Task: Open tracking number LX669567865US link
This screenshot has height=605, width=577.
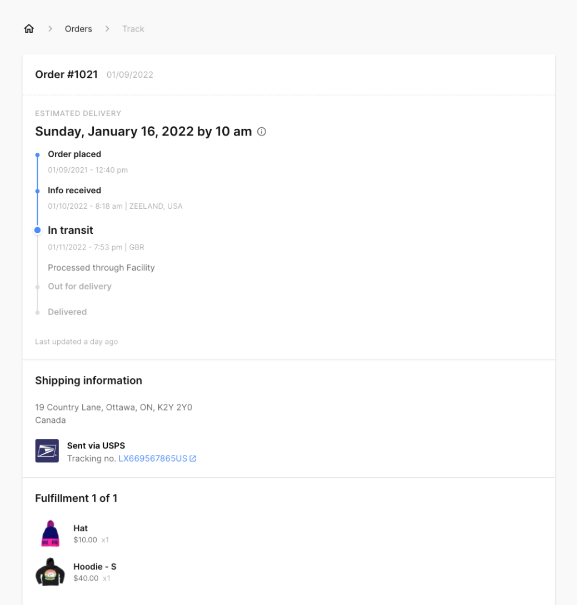Action: 153,458
